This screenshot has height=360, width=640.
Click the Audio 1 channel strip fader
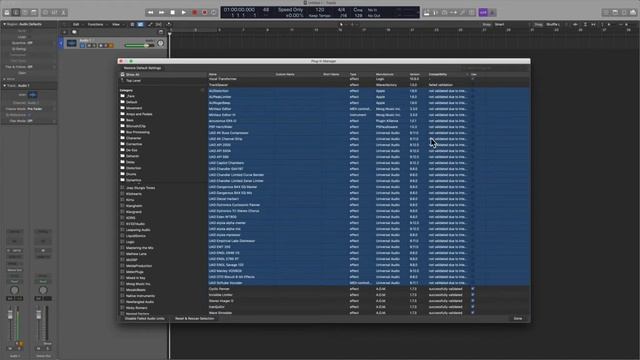(10, 315)
